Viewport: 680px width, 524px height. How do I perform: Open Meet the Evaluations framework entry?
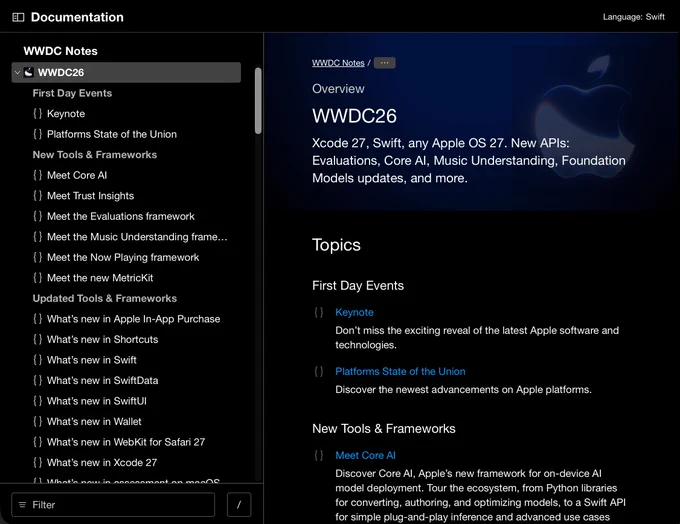(x=121, y=216)
